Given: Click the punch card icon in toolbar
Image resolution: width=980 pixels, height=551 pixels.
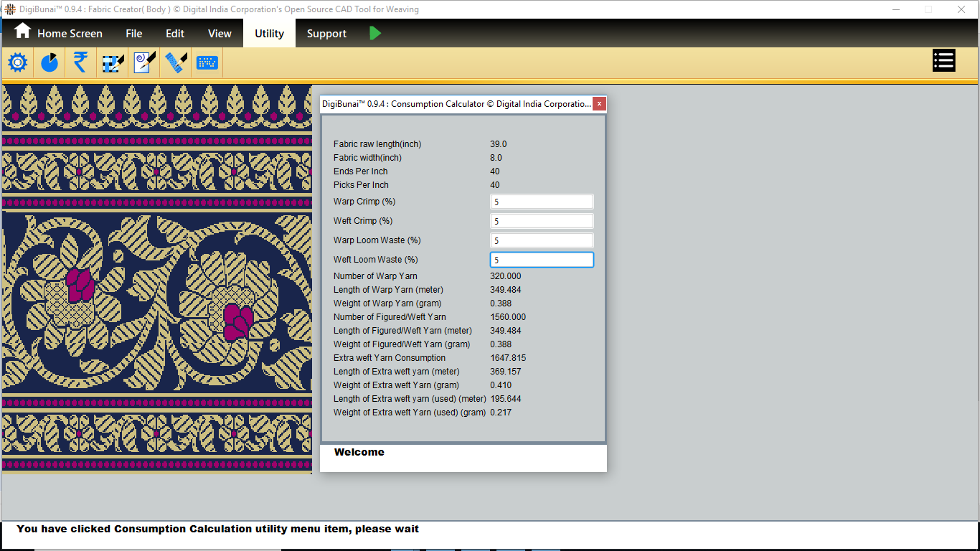Looking at the screenshot, I should click(207, 63).
